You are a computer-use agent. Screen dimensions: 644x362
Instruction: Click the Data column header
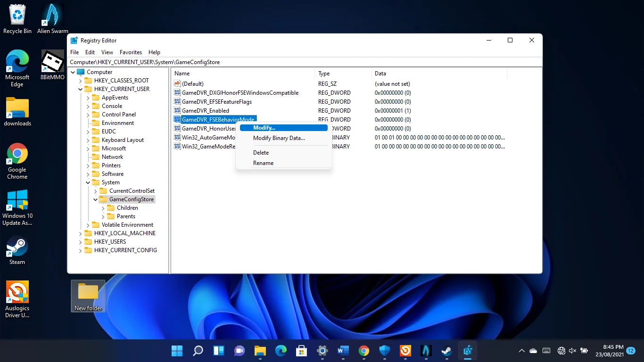(439, 74)
